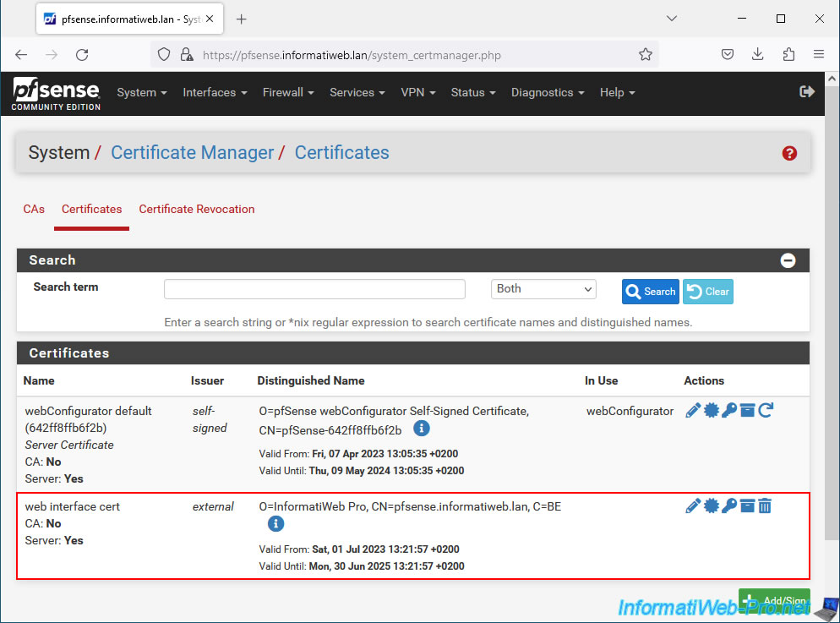Export key of webConfigurator default certificate
This screenshot has height=623, width=840.
coord(729,410)
